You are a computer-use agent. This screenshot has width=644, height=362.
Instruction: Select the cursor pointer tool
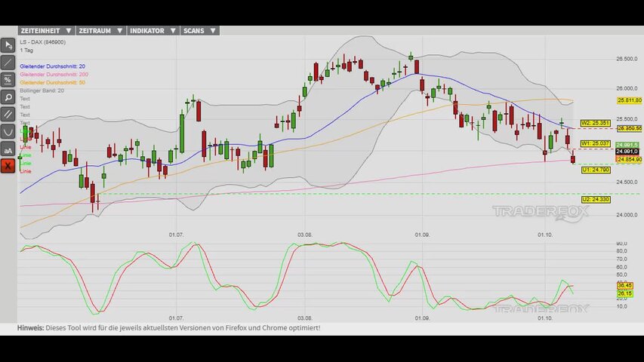8,45
